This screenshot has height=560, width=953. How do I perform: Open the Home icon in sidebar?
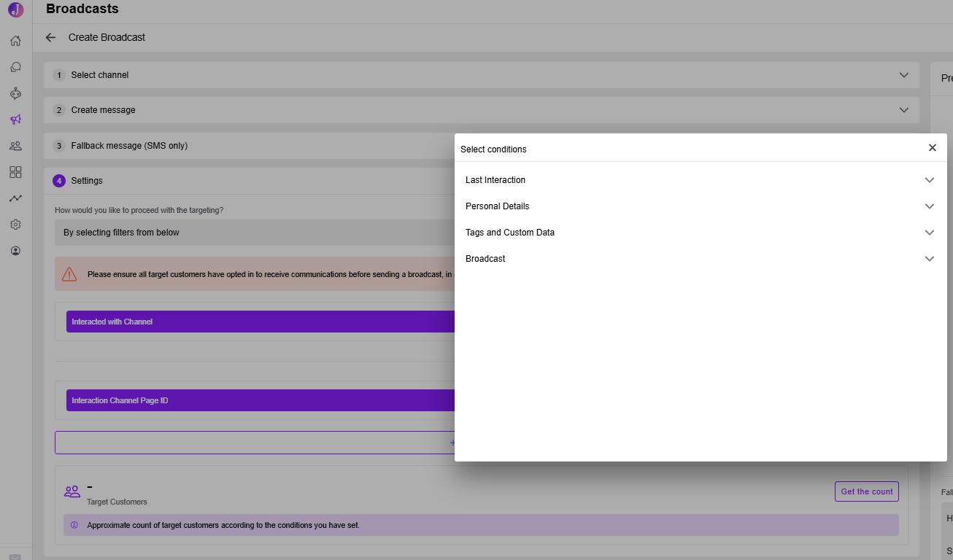15,41
